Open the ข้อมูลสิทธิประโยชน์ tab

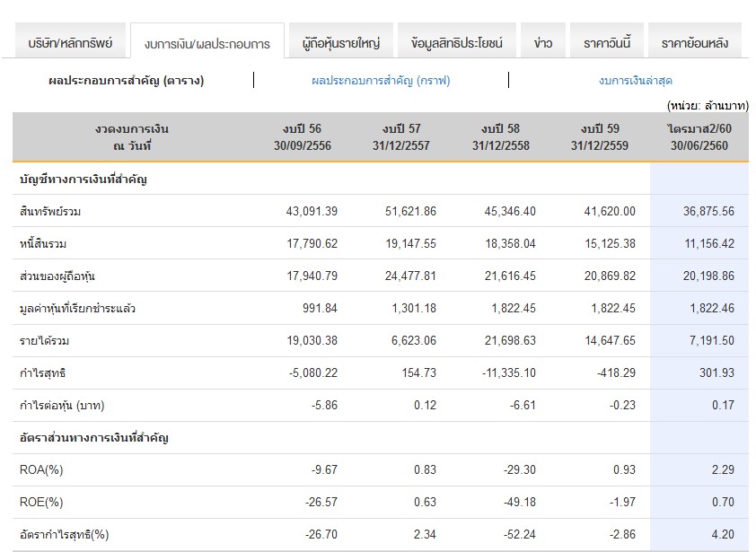pyautogui.click(x=457, y=42)
